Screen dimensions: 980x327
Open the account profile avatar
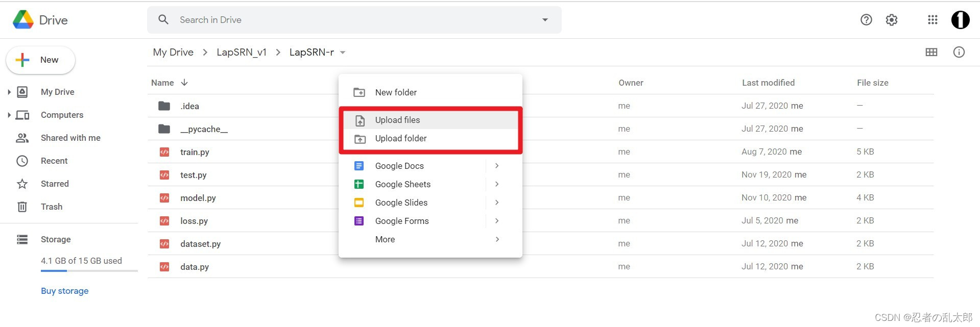[x=961, y=20]
